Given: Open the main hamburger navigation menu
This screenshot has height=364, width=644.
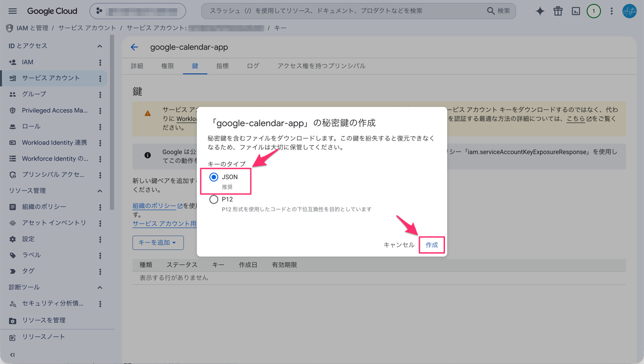Looking at the screenshot, I should point(13,11).
